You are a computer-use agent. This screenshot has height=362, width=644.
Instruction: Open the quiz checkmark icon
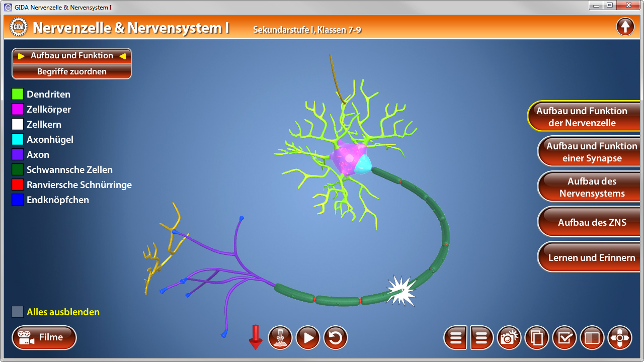coord(564,337)
